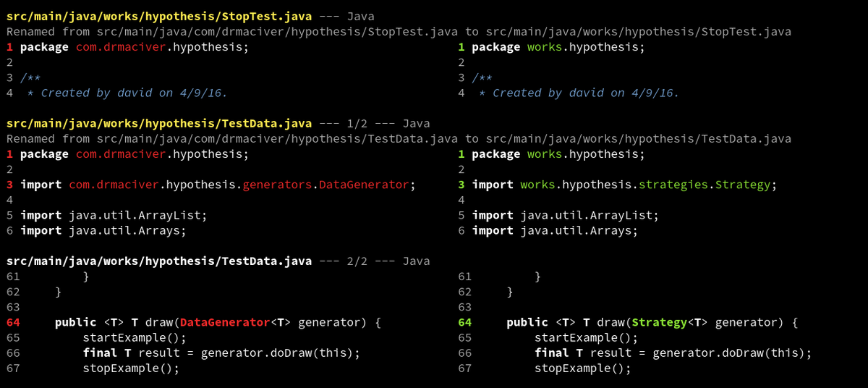Click green line number 64 in right pane
The image size is (868, 388).
(x=464, y=322)
